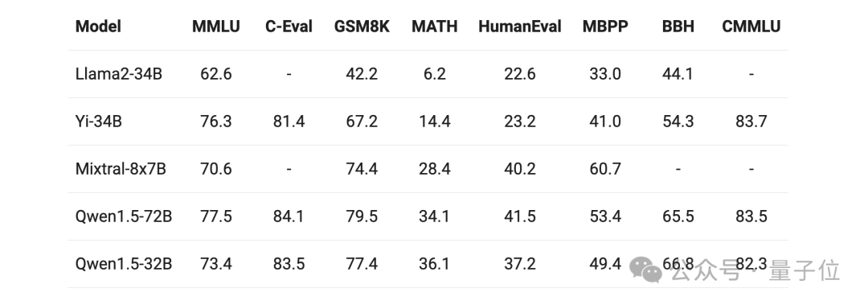Image resolution: width=868 pixels, height=305 pixels.
Task: Click Yi-34B's CMMLU score 83.7
Action: 751,122
